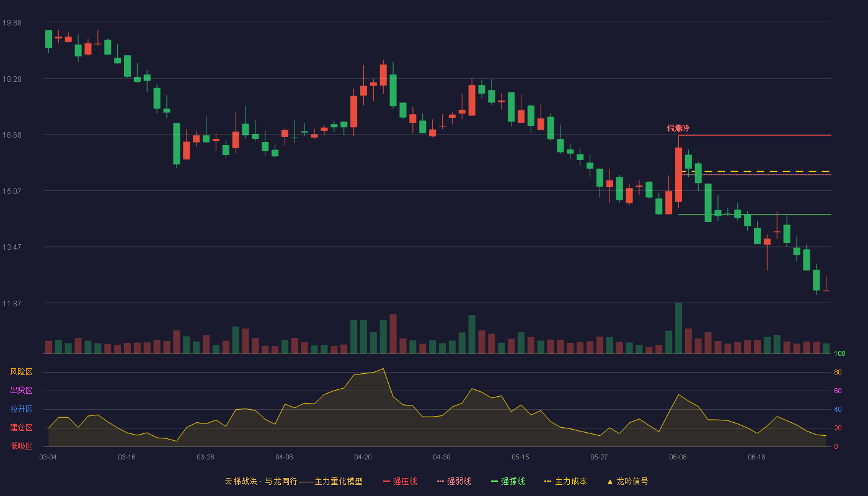Click the 03-26 date label

[x=205, y=457]
